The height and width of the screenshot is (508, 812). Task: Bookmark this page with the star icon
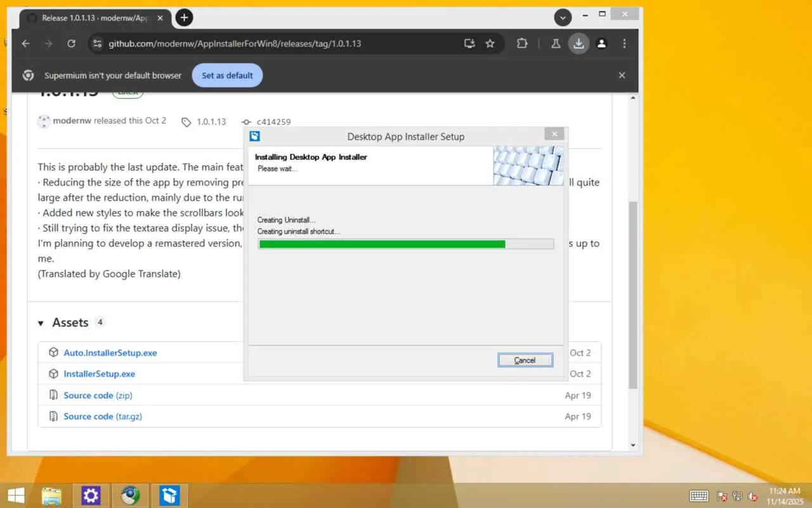pos(490,44)
